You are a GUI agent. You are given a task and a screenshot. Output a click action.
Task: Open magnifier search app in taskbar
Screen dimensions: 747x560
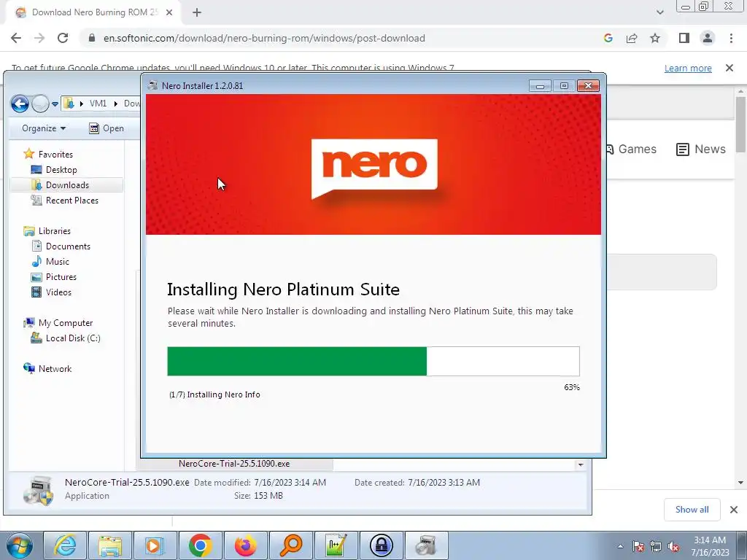pyautogui.click(x=290, y=545)
